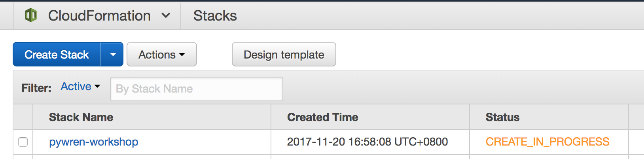
Task: Sort by Stack Name column header
Action: pos(81,117)
